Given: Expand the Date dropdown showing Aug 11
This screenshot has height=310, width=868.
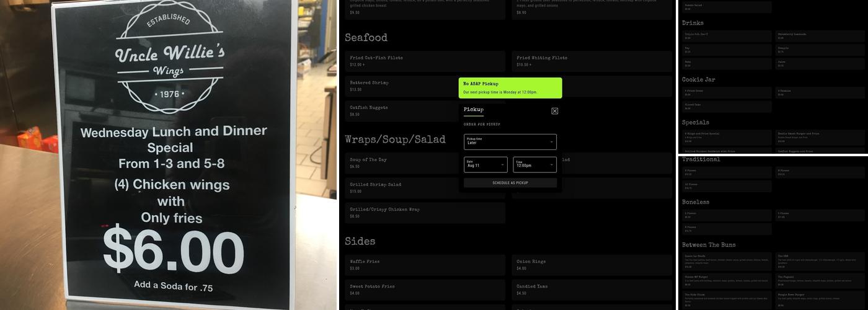Looking at the screenshot, I should [485, 165].
